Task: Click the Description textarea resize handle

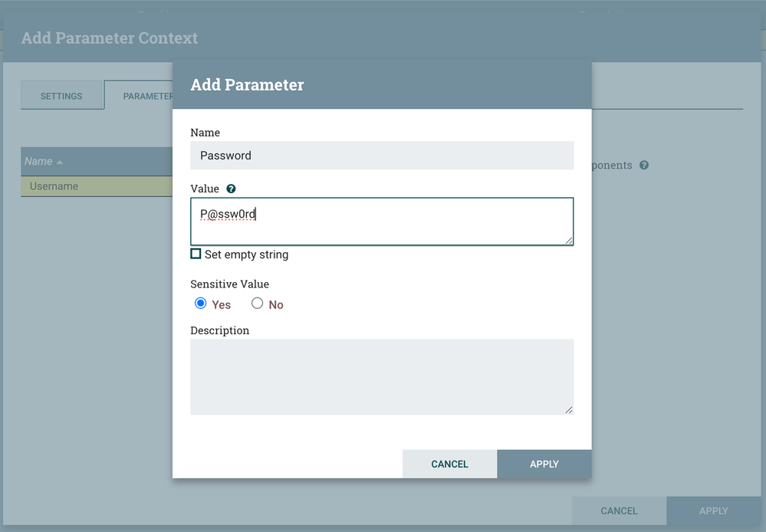Action: point(569,410)
